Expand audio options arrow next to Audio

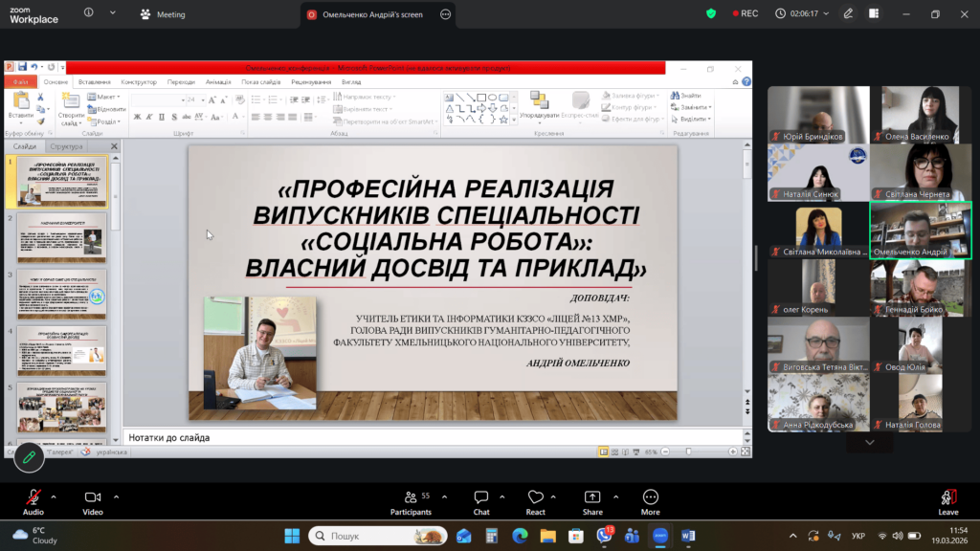[54, 496]
